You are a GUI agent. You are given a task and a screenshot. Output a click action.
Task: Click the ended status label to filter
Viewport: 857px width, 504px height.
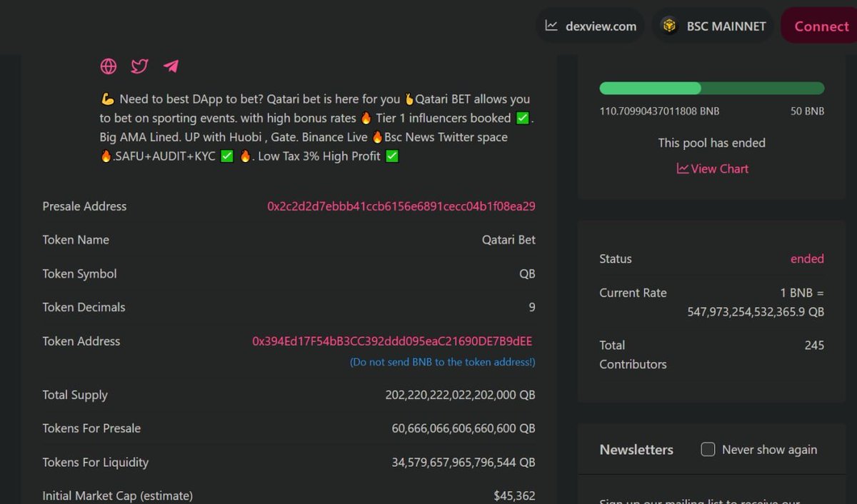pyautogui.click(x=807, y=259)
